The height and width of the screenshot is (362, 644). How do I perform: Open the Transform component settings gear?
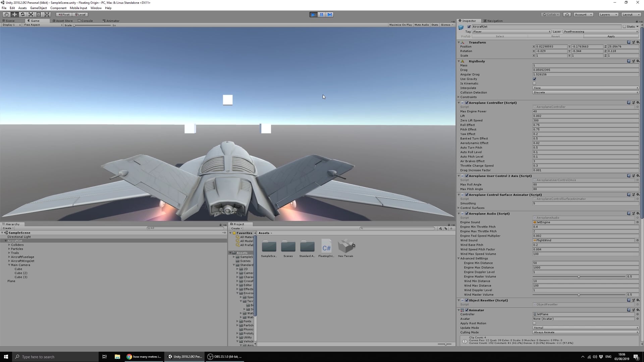pos(638,42)
